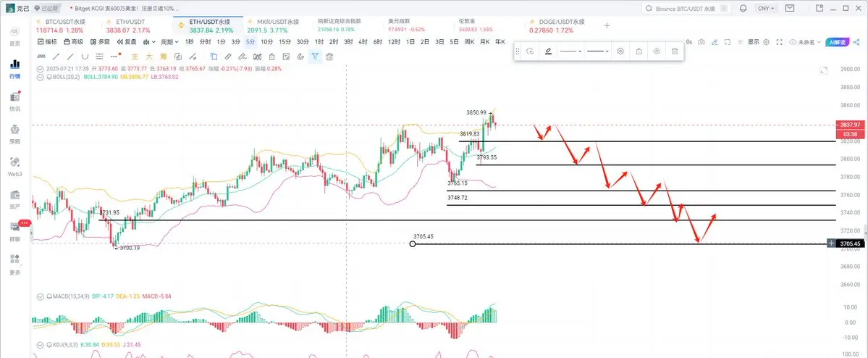Open 资产 assets section in sidebar
Screen dimensions: 868x358
[15, 199]
